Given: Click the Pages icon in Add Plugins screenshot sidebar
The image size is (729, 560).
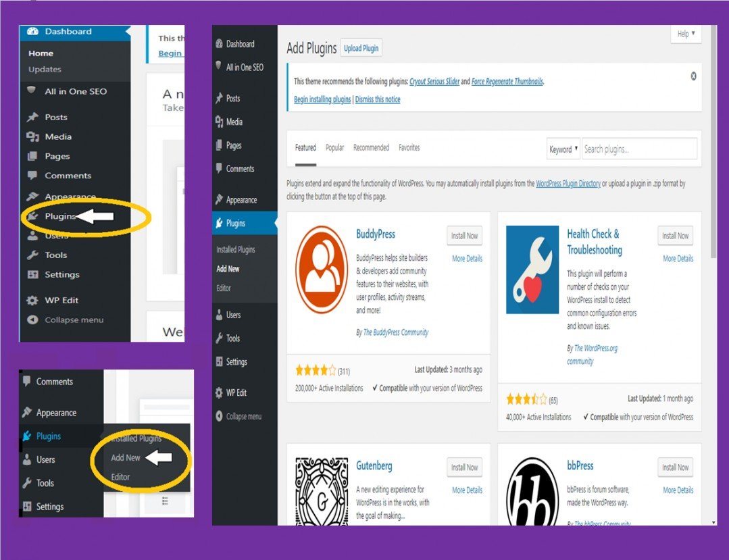Looking at the screenshot, I should [x=219, y=145].
